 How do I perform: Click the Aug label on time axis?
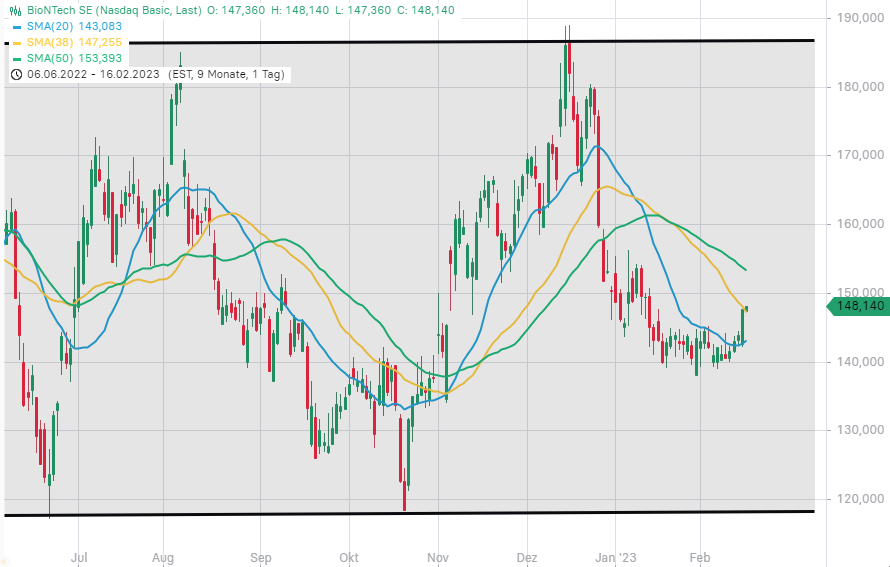(x=163, y=558)
